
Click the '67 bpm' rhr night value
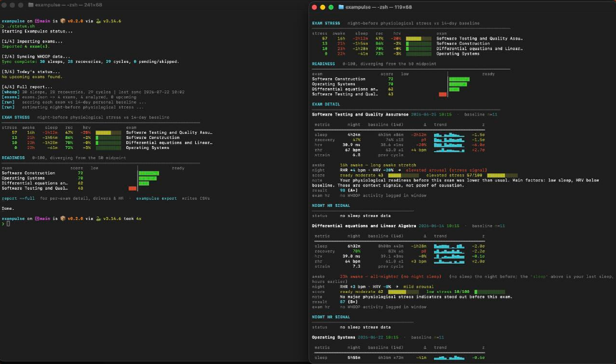pyautogui.click(x=353, y=150)
